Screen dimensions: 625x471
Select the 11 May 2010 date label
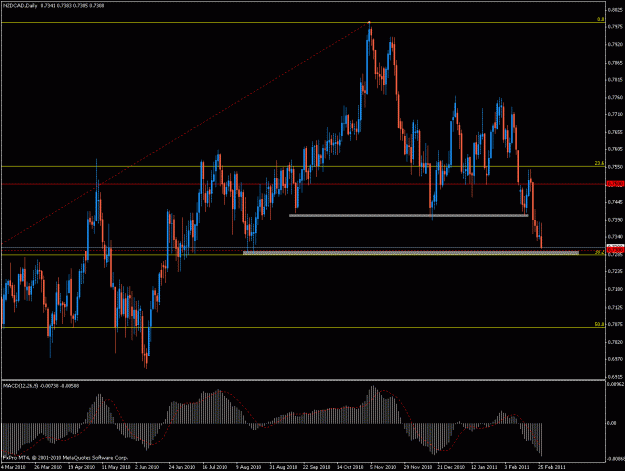pos(116,467)
